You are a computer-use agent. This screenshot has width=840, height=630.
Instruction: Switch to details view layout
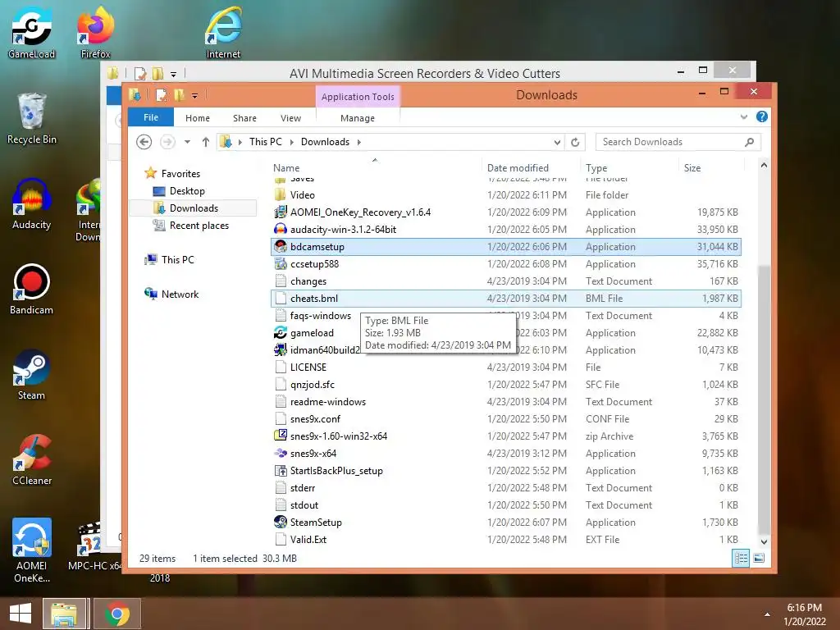click(741, 558)
